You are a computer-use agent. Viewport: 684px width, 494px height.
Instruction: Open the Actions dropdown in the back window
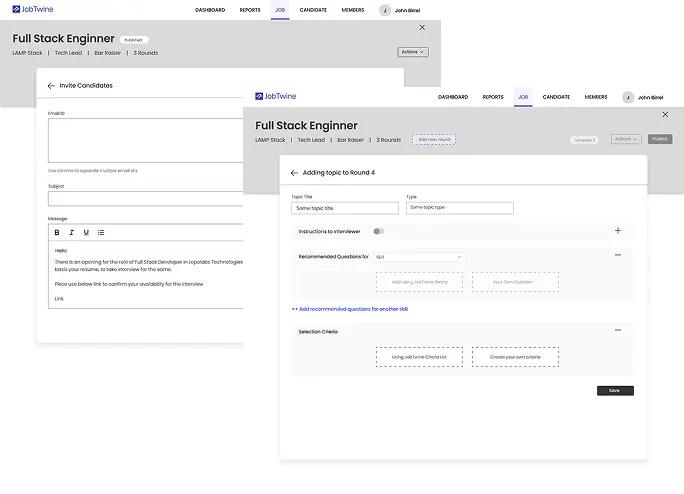[412, 52]
